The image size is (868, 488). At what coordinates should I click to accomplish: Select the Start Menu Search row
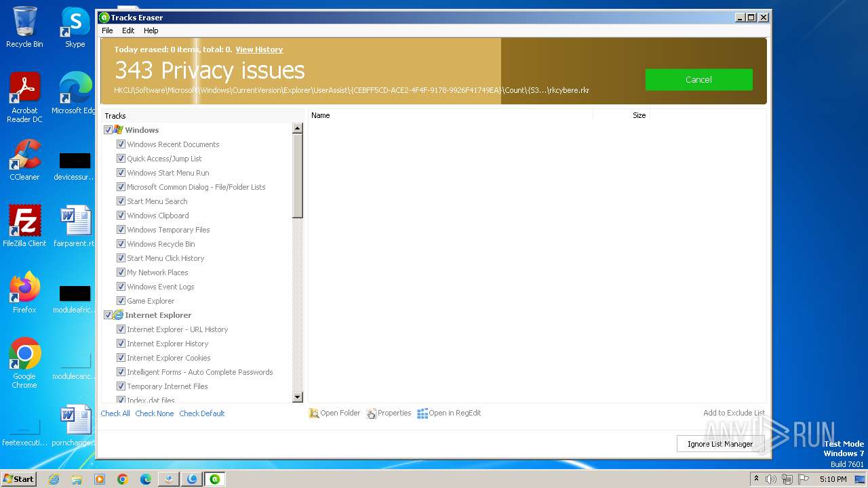pyautogui.click(x=157, y=201)
